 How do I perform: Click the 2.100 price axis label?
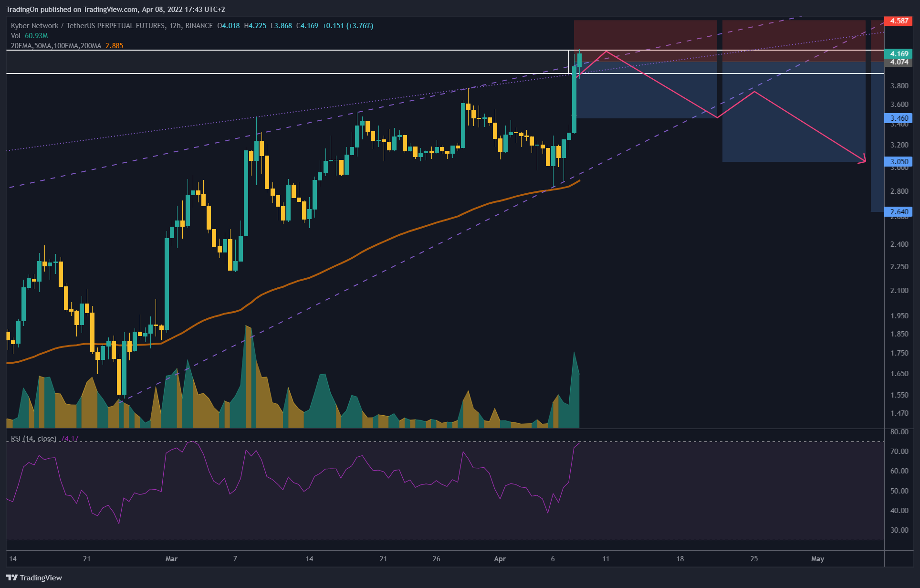click(899, 291)
